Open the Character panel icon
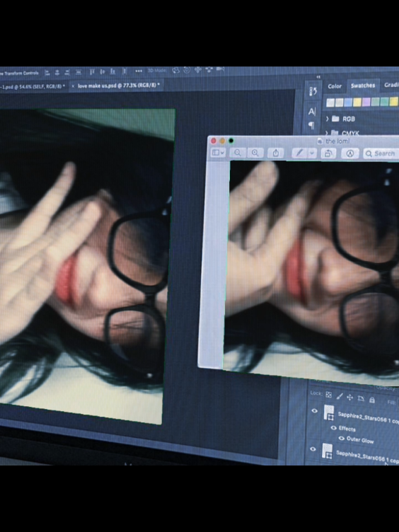The width and height of the screenshot is (399, 532). click(312, 111)
